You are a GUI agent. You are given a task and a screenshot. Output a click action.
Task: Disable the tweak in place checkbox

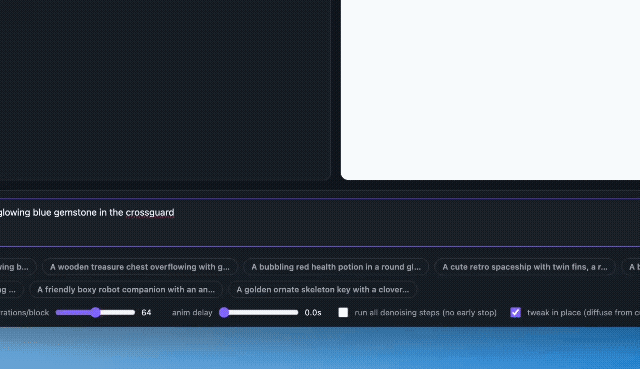(516, 313)
